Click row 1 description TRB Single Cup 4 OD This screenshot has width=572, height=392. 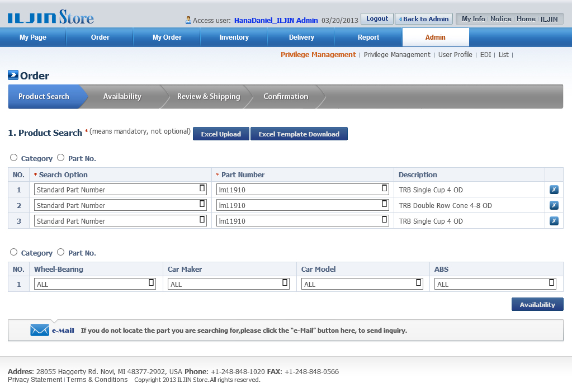pos(431,190)
